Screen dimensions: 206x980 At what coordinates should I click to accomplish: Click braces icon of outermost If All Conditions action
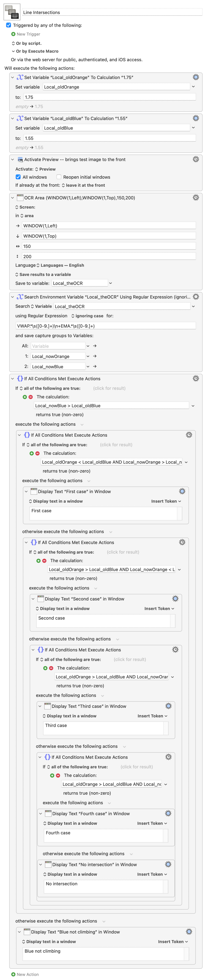point(20,379)
